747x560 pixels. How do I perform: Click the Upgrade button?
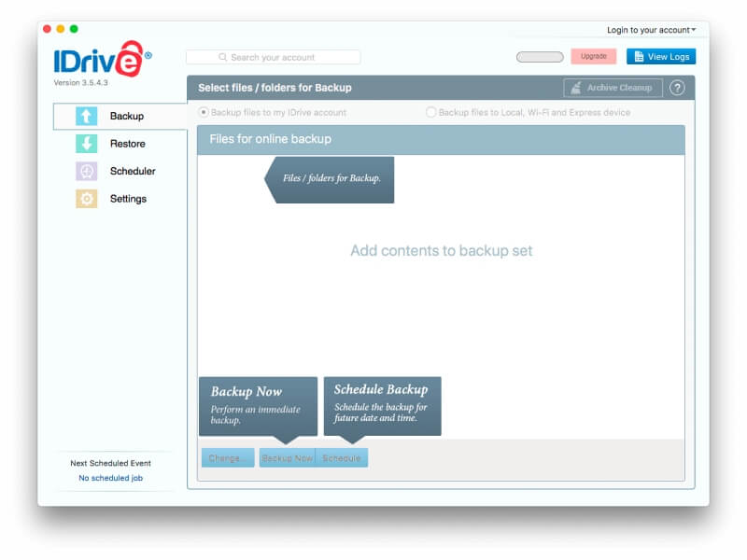click(593, 56)
